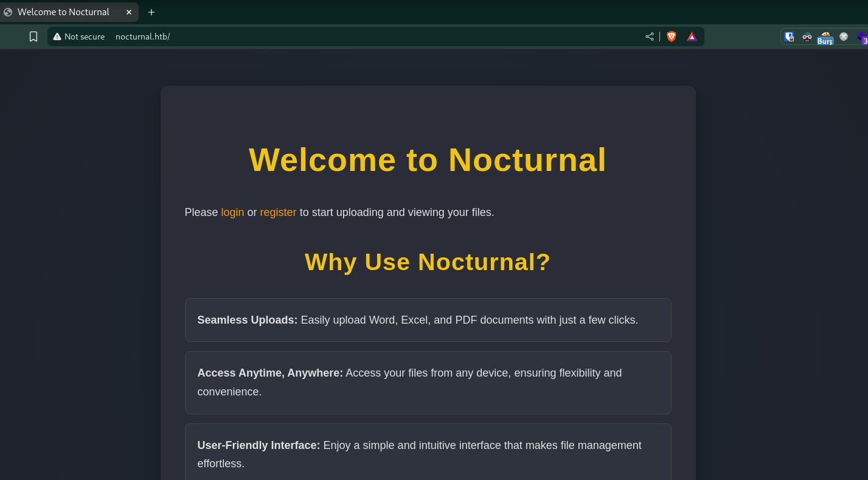Click the Access Anytime, Anywhere feature card
Viewport: 868px width, 480px height.
(428, 383)
